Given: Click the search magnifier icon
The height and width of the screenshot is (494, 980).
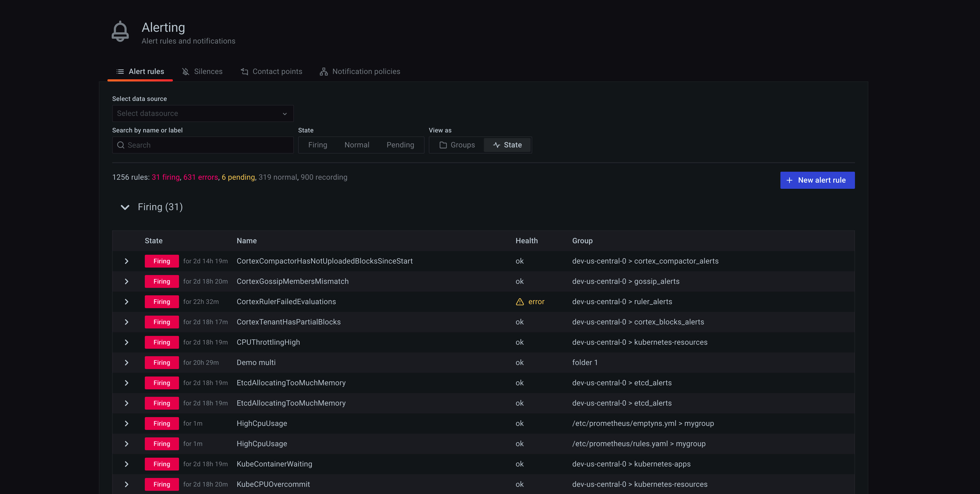Looking at the screenshot, I should pos(120,145).
